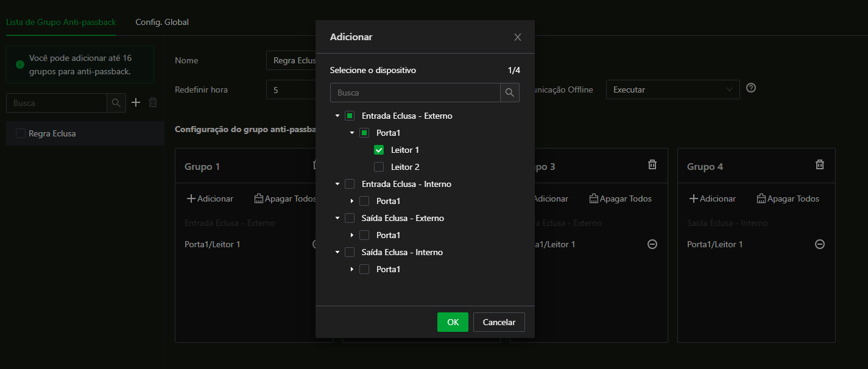The image size is (868, 369).
Task: Switch to Config. Global tab
Action: [162, 22]
